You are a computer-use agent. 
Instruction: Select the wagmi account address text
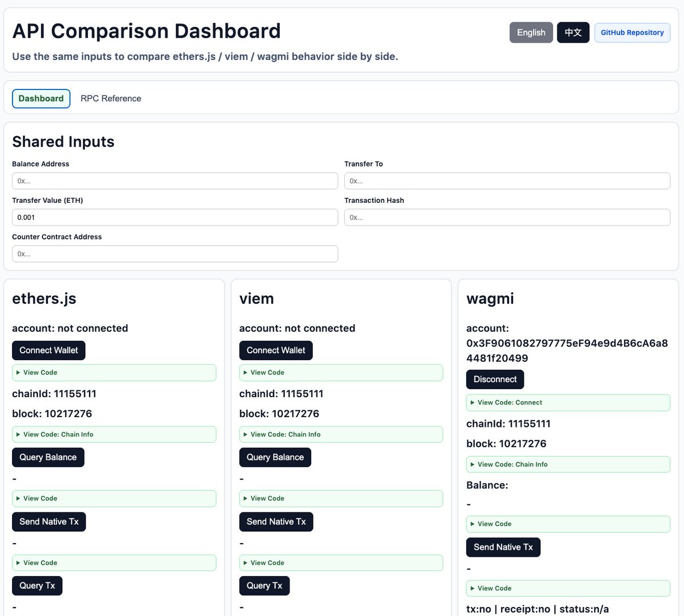pyautogui.click(x=567, y=350)
